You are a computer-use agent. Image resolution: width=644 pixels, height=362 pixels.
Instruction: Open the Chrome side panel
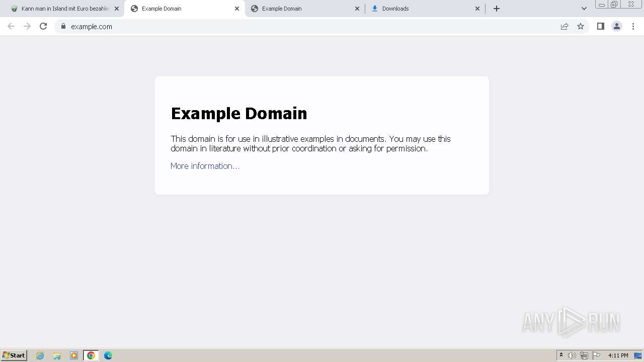pos(601,26)
